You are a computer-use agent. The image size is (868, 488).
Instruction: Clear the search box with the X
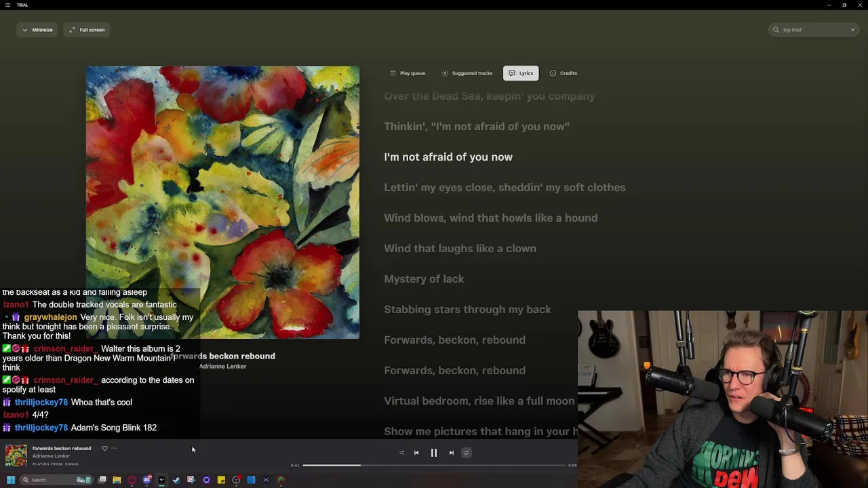click(852, 30)
